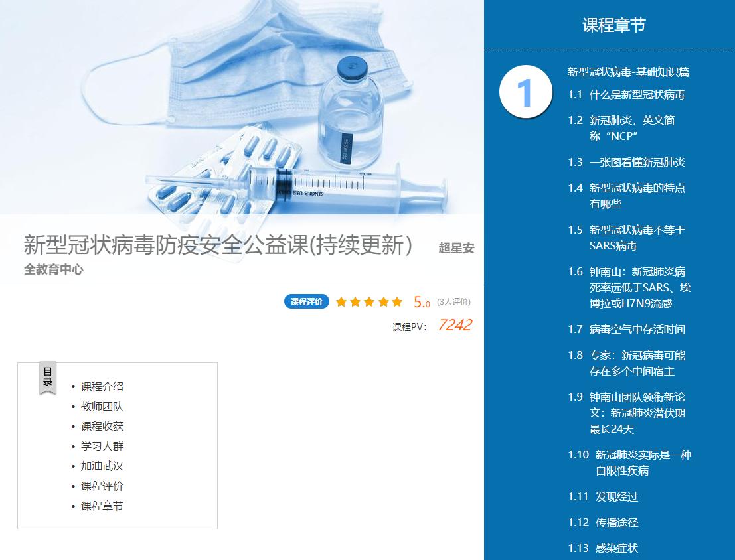
Task: Open 课程介绍 in the contents list
Action: coord(102,387)
